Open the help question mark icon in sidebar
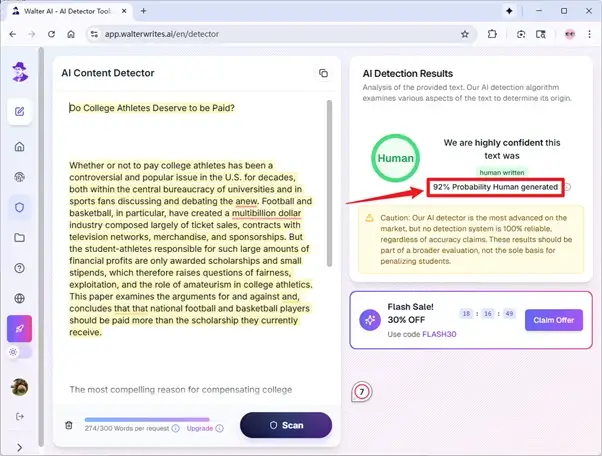 click(19, 268)
